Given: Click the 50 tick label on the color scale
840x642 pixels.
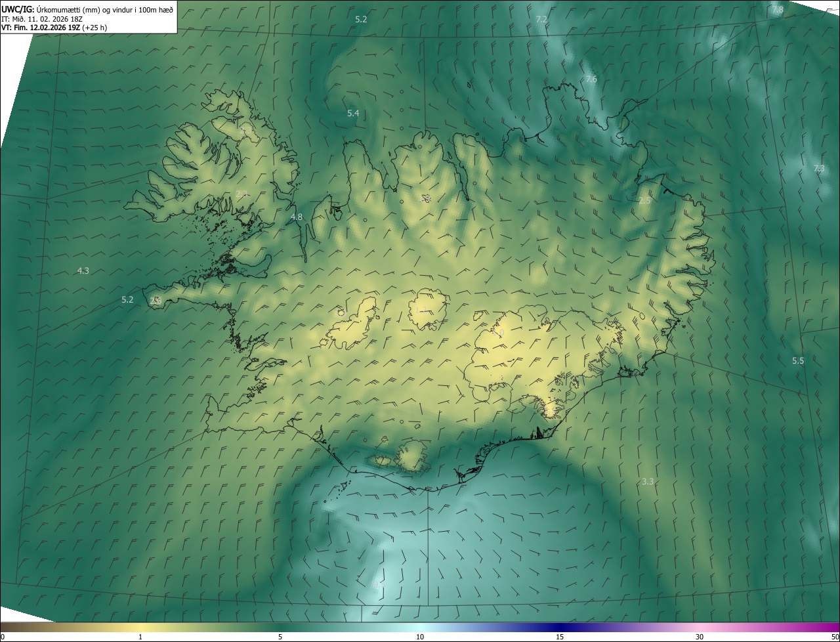Looking at the screenshot, I should tap(835, 637).
